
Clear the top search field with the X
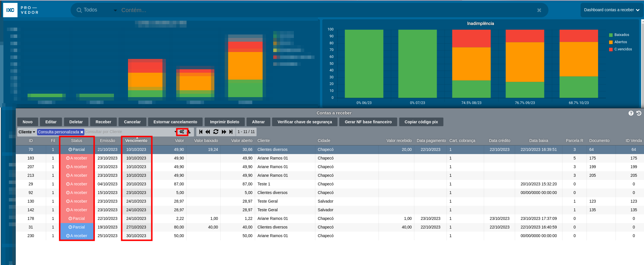point(539,10)
